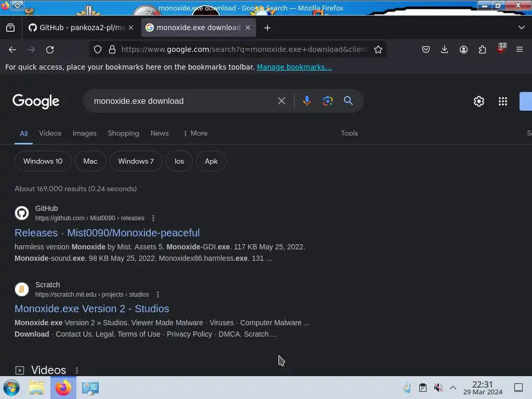The width and height of the screenshot is (532, 399).
Task: Submit search with magnifier icon
Action: pyautogui.click(x=348, y=101)
